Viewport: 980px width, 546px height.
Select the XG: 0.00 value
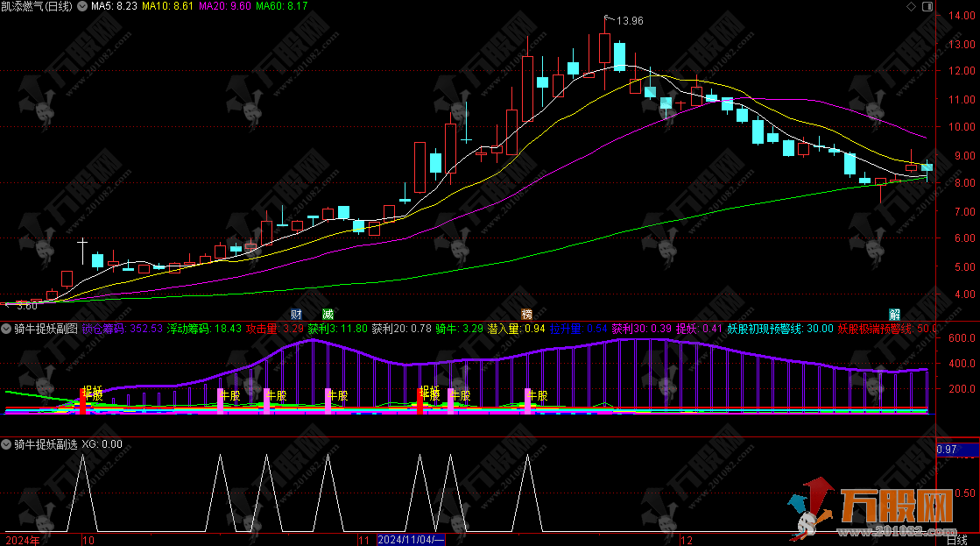[x=102, y=444]
